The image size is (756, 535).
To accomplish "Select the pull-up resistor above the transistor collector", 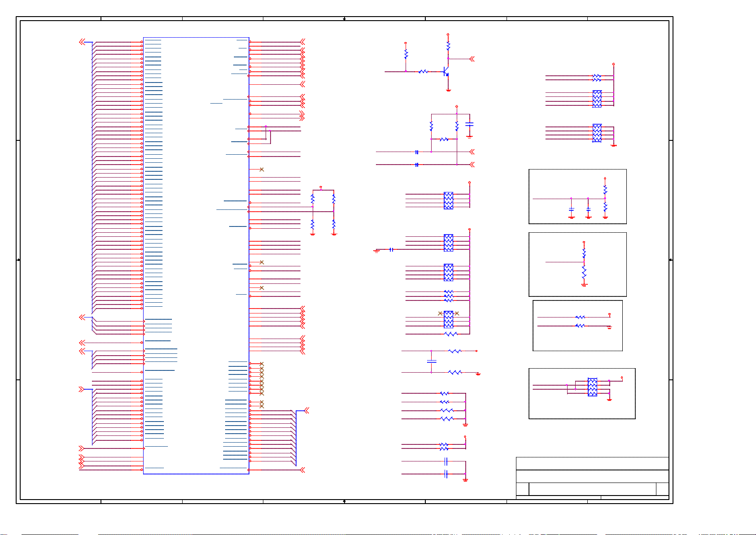I will click(x=448, y=46).
